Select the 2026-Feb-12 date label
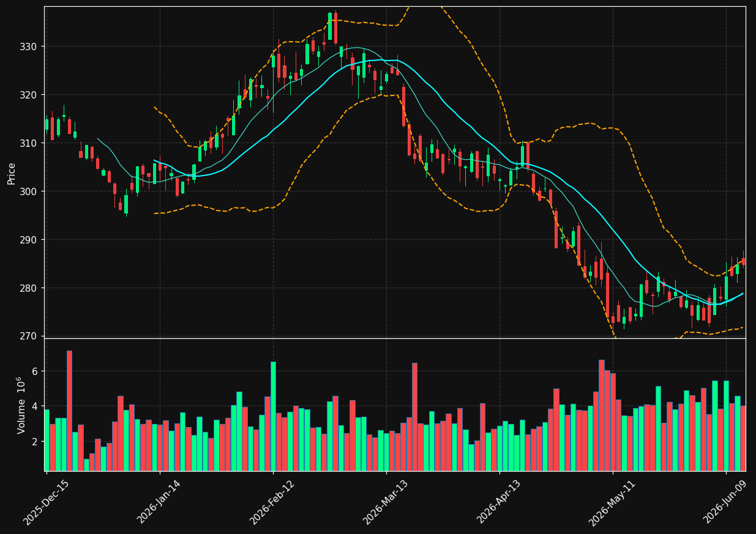This screenshot has width=756, height=534. point(273,502)
